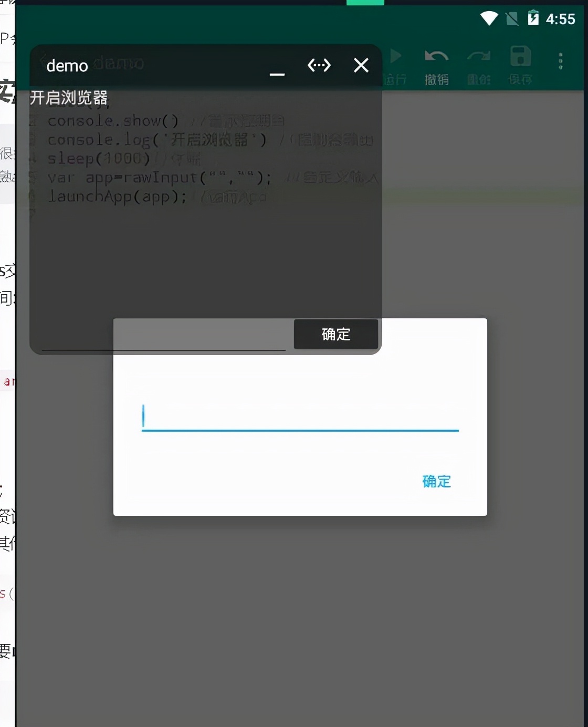
Task: Run the demo script
Action: click(395, 57)
